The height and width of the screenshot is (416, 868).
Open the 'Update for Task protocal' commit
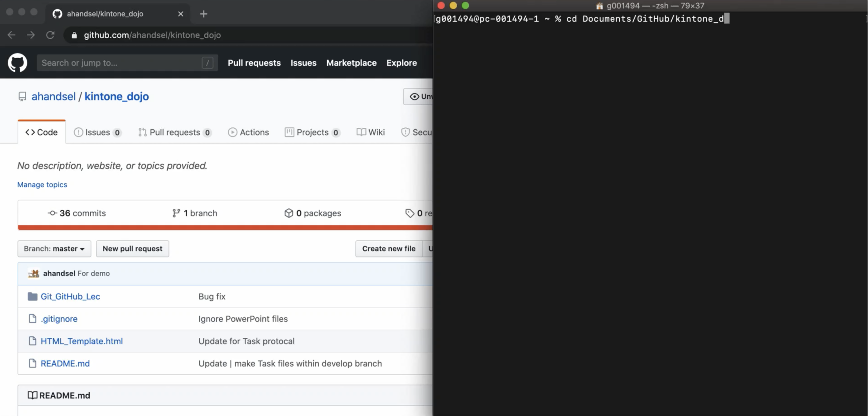[x=246, y=341]
